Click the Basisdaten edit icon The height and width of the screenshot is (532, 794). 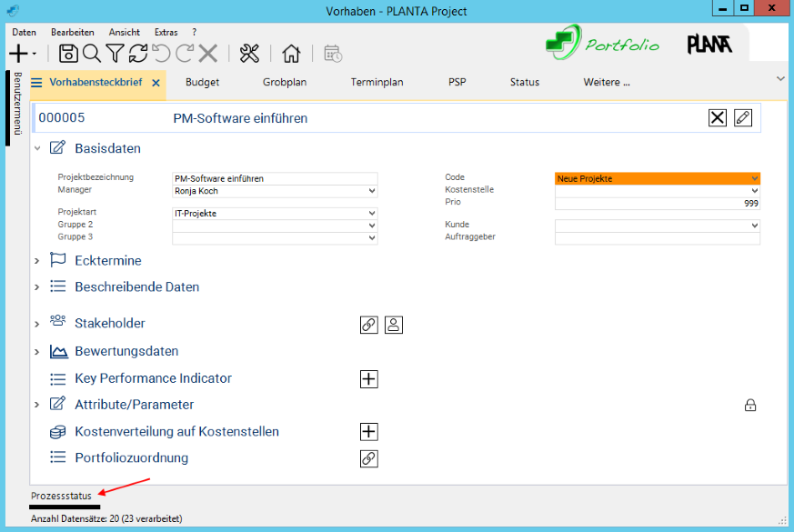pyautogui.click(x=57, y=147)
